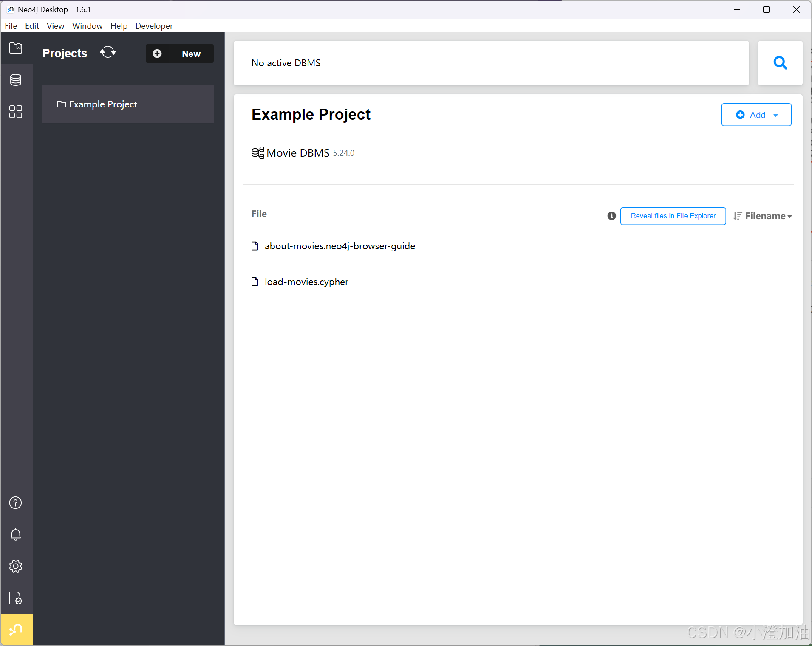The width and height of the screenshot is (812, 646).
Task: Click the info icon beside the File section
Action: (611, 216)
